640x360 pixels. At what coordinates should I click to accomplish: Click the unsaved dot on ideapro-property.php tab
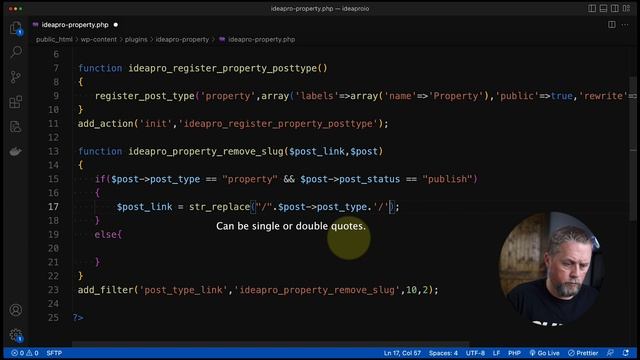tap(116, 25)
